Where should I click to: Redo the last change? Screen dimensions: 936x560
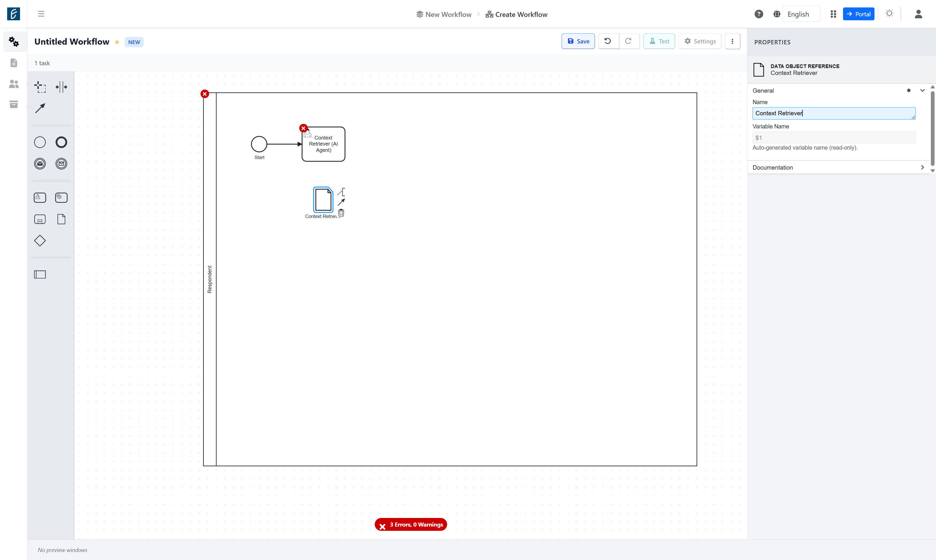[629, 41]
